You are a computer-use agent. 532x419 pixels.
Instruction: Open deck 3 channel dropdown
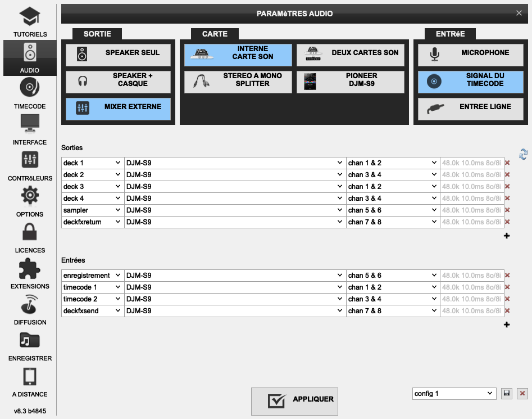point(393,186)
